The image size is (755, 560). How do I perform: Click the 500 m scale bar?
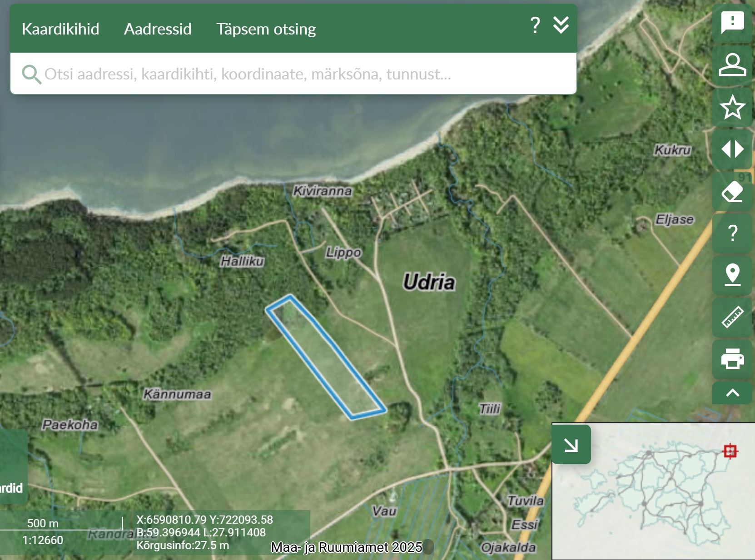coord(61,524)
